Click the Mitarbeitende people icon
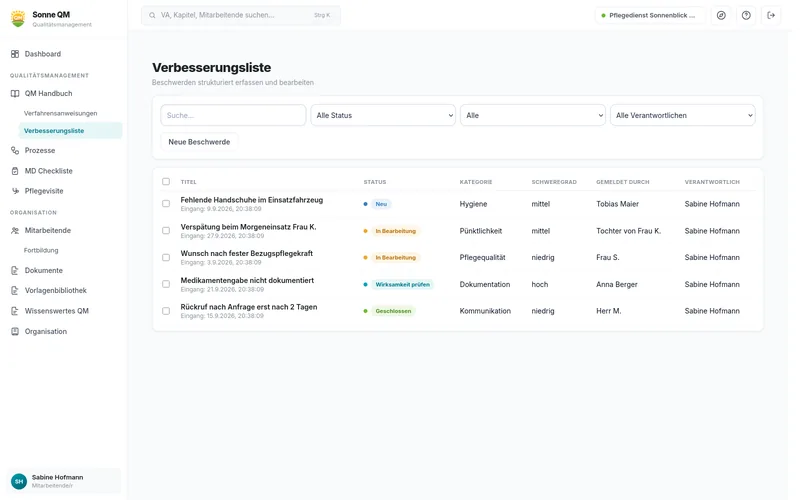This screenshot has height=500, width=800. point(15,231)
